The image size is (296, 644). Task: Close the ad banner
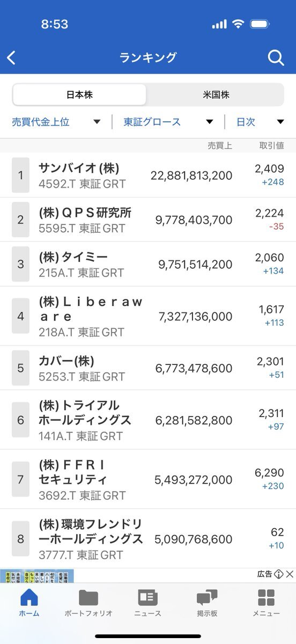[290, 574]
